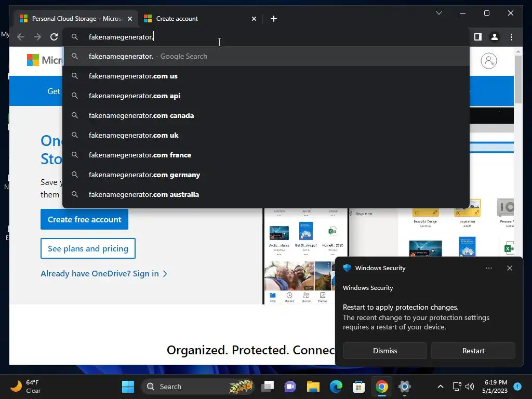Viewport: 532px width, 399px height.
Task: Click the Files icon in phone mockup
Action: tap(273, 297)
